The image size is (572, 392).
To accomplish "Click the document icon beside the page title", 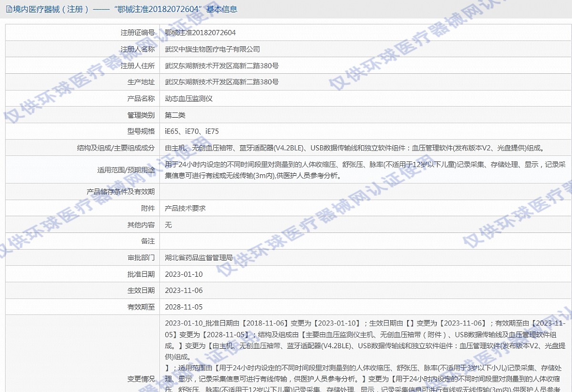I will pos(9,9).
